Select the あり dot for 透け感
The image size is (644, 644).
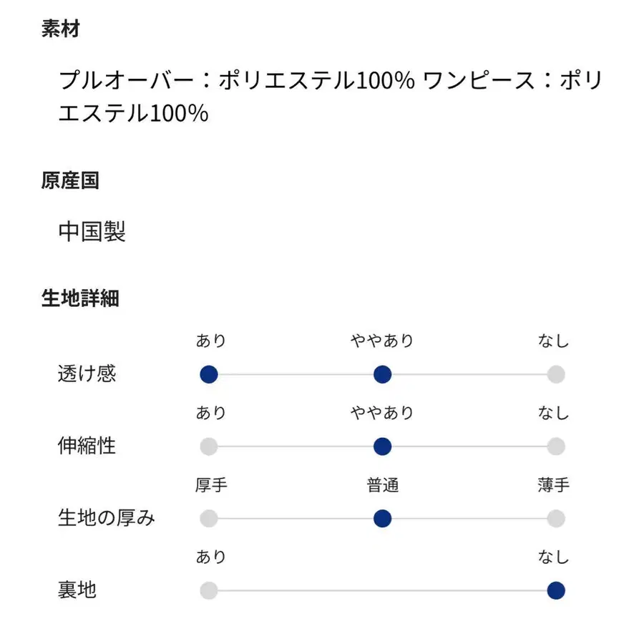[x=208, y=374]
